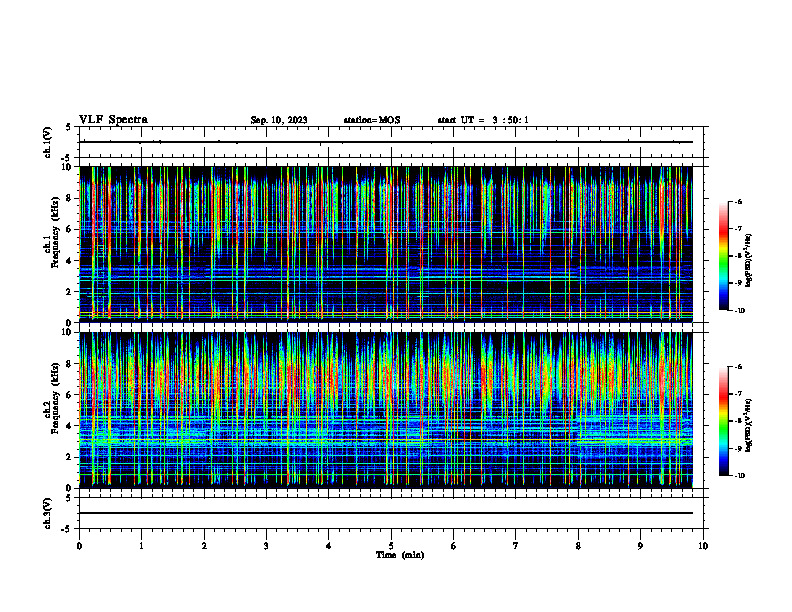Click the ch.1 spectrogram color scale bar
This screenshot has width=792, height=612.
724,256
